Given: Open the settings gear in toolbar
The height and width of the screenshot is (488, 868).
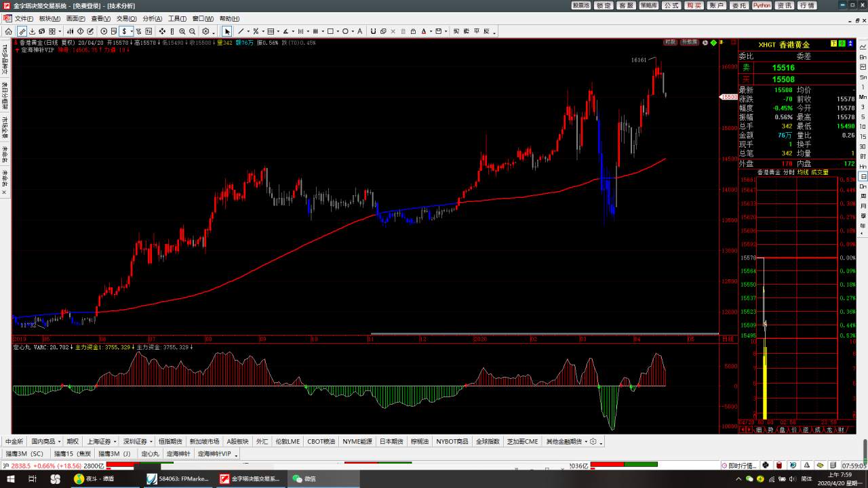Looking at the screenshot, I should tap(205, 31).
